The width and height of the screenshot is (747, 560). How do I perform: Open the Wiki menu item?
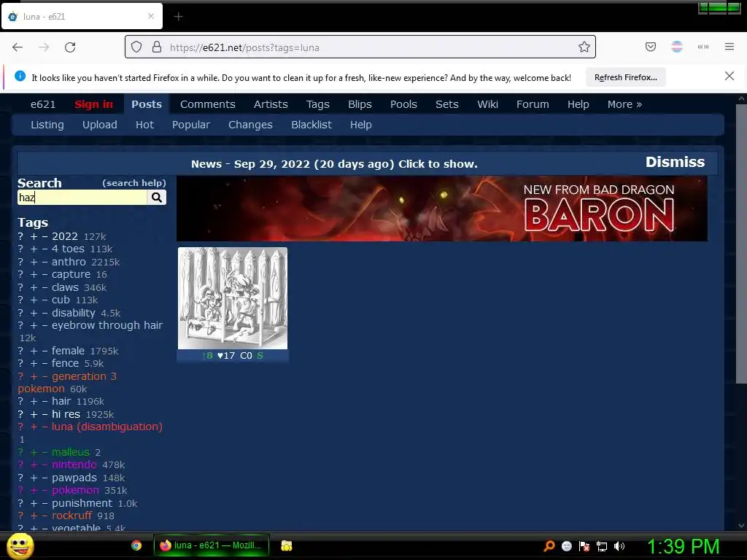click(488, 104)
